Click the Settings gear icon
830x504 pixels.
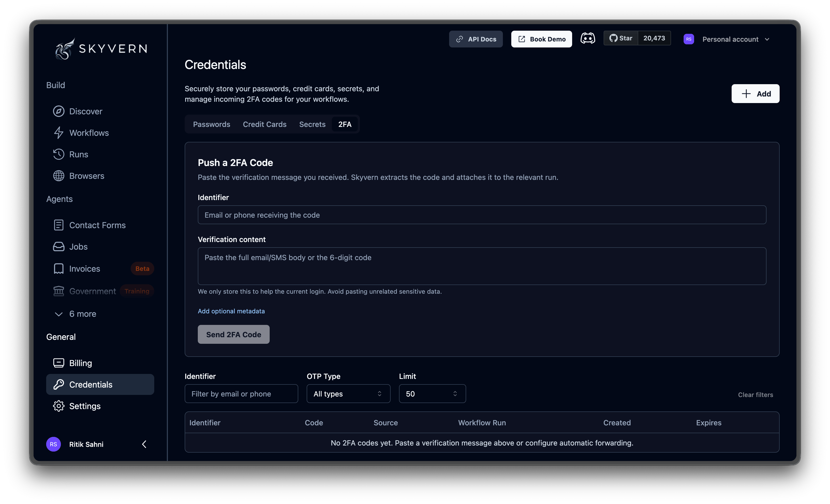pyautogui.click(x=58, y=406)
